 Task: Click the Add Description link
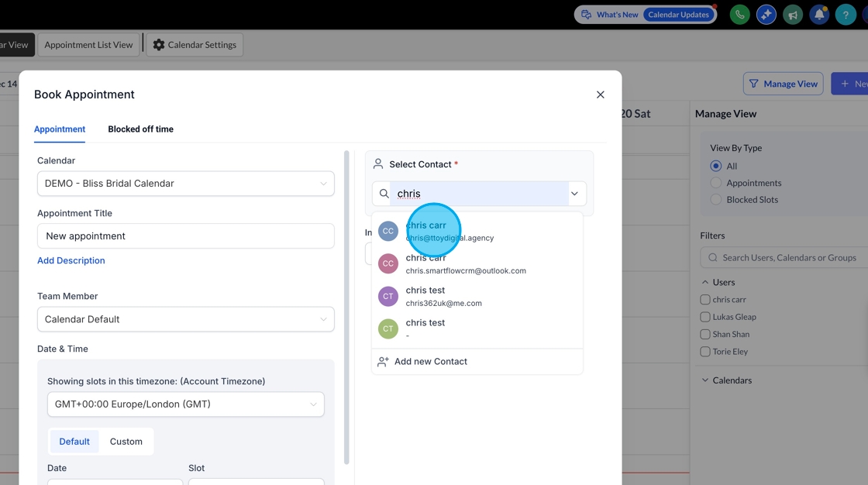pyautogui.click(x=71, y=260)
